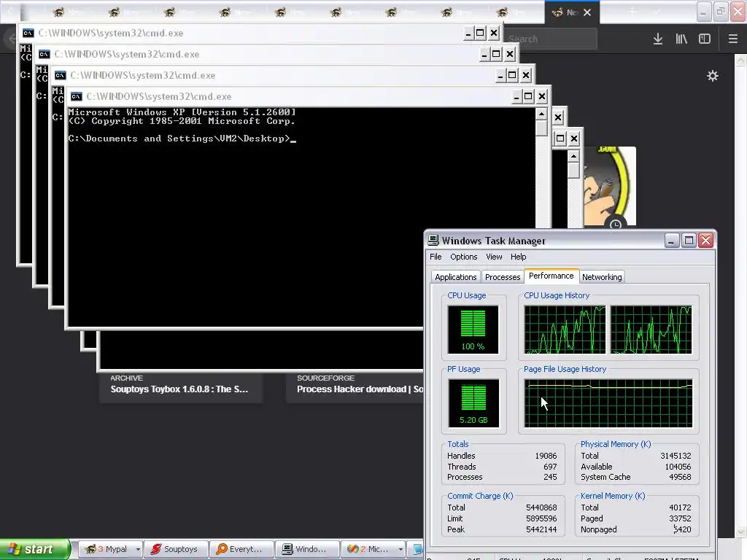The image size is (747, 560).
Task: Focus the browser Search field
Action: point(550,39)
